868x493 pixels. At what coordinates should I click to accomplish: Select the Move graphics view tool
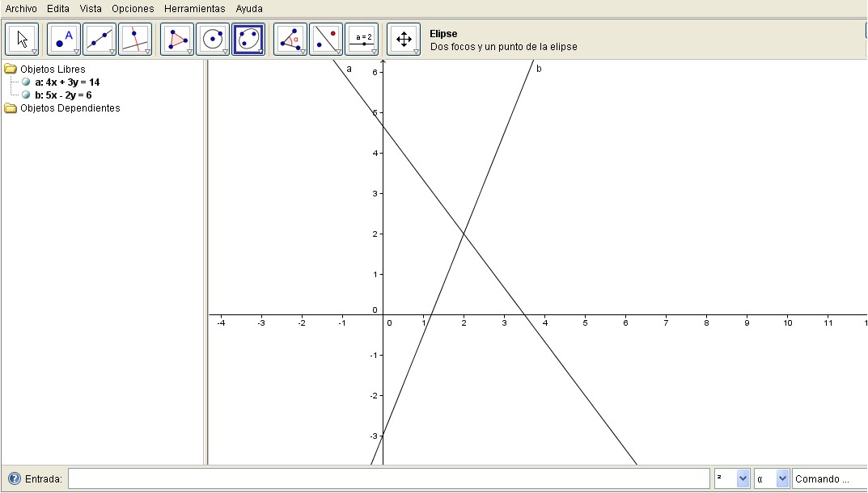pos(402,38)
